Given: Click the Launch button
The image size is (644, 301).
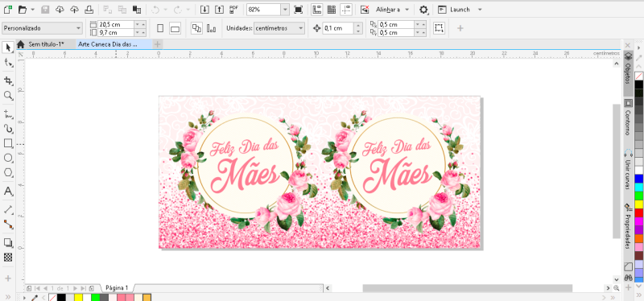Looking at the screenshot, I should 454,10.
